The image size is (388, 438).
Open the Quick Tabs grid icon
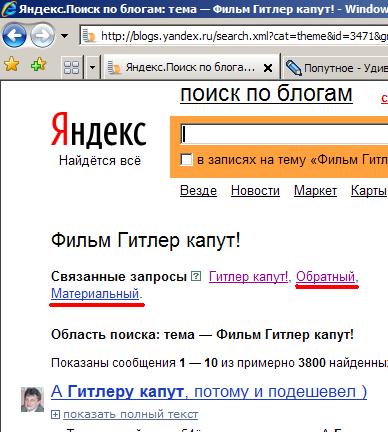point(71,68)
